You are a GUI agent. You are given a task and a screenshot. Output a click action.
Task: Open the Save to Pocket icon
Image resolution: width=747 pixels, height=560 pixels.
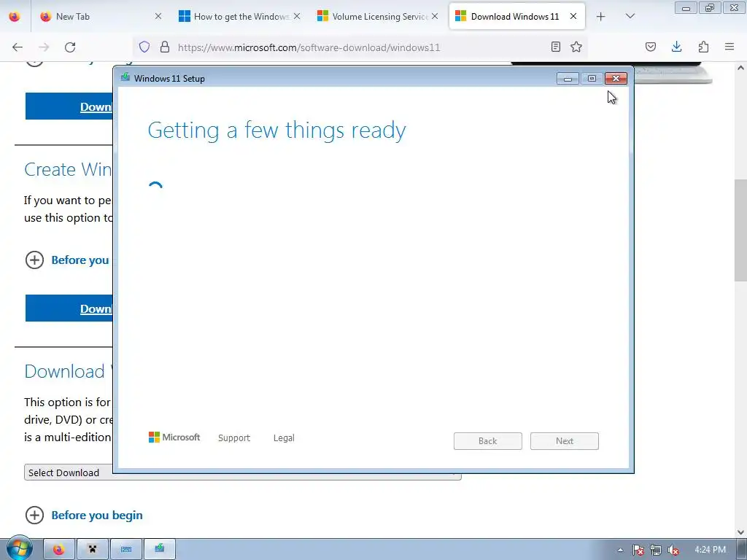click(651, 47)
